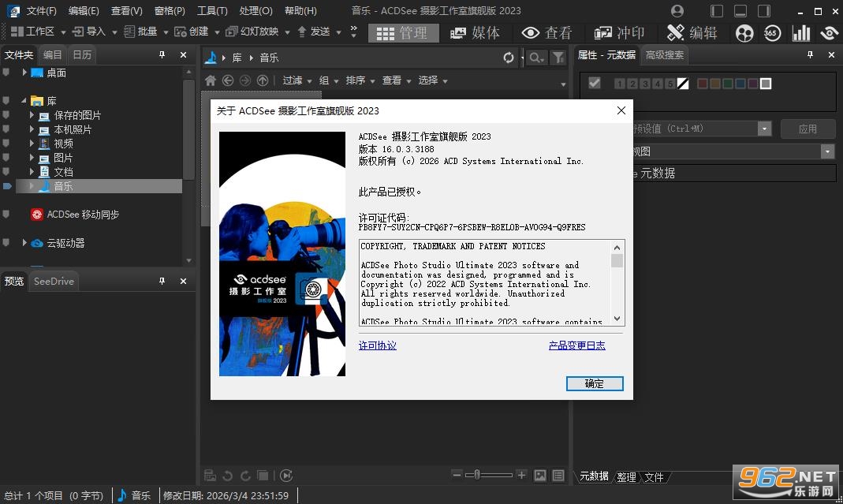
Task: Select the red color label swatch
Action: coord(702,84)
